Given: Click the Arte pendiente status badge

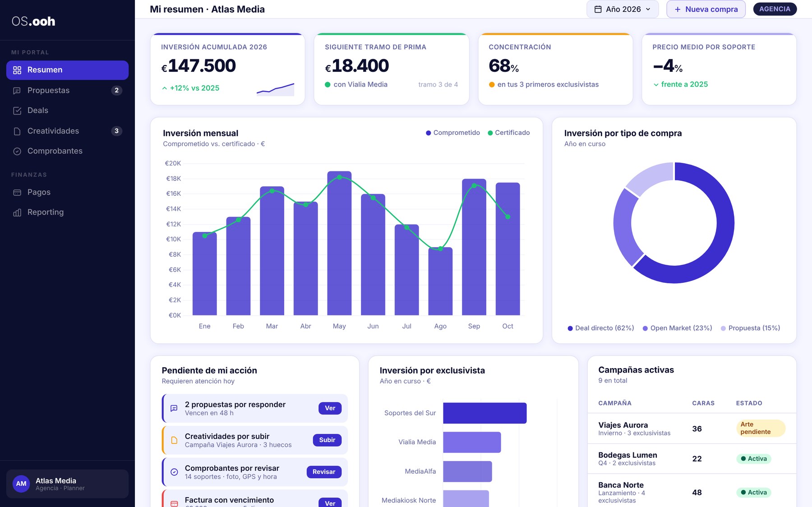Looking at the screenshot, I should click(x=761, y=428).
